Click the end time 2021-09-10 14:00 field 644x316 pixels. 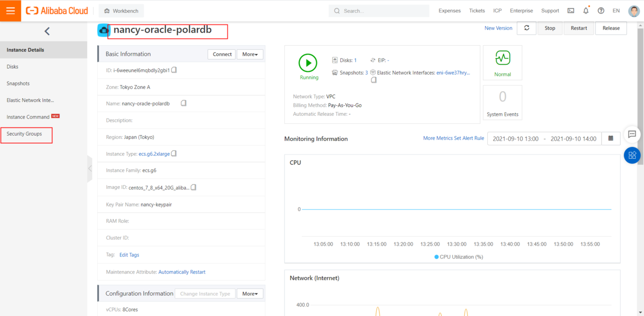(x=573, y=138)
